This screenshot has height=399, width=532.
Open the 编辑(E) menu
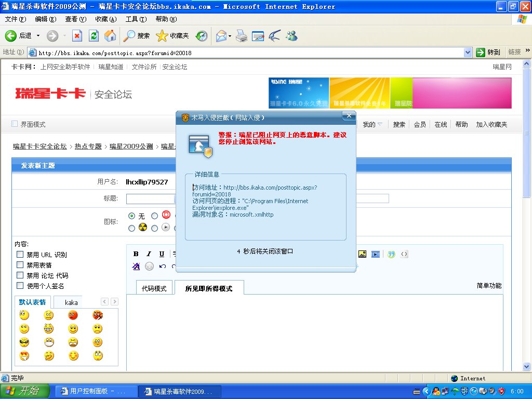pos(46,19)
